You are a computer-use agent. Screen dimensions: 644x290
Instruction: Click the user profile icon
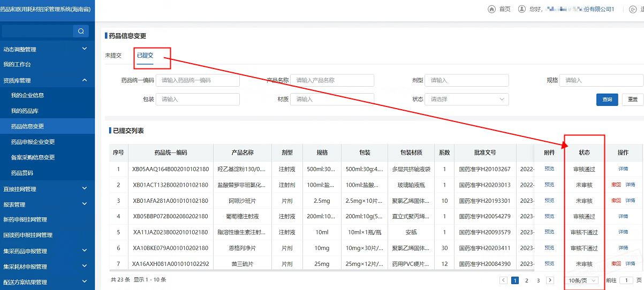(521, 9)
